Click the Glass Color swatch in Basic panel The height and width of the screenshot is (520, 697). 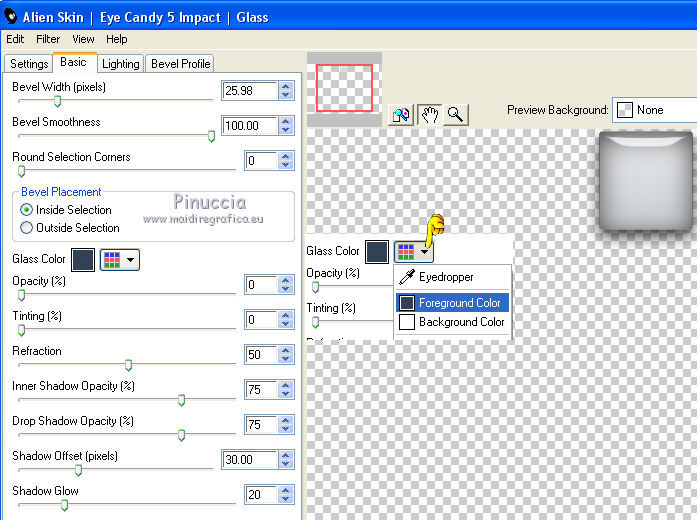pyautogui.click(x=83, y=260)
